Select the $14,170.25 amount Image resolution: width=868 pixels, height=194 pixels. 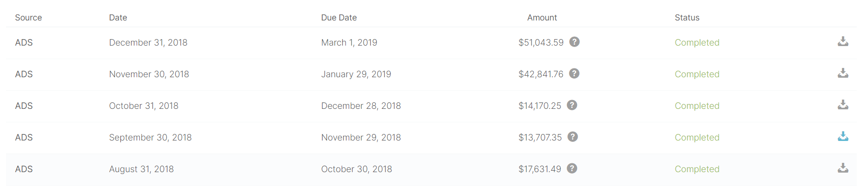540,106
